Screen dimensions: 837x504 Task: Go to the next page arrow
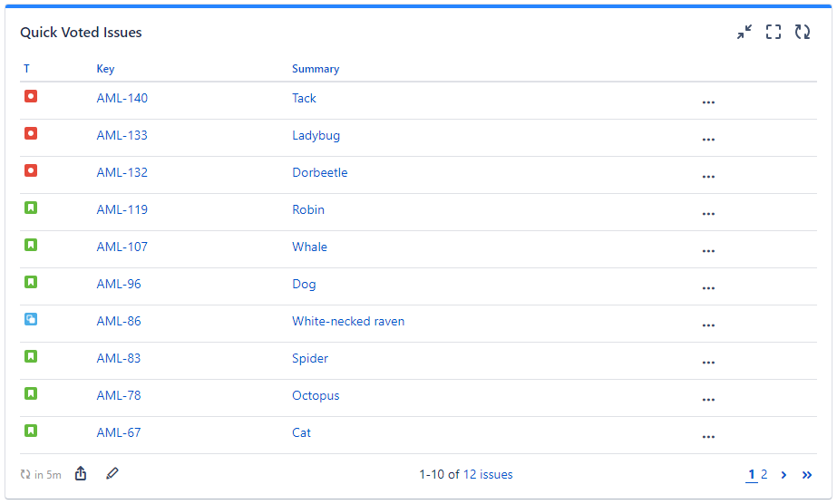point(783,474)
